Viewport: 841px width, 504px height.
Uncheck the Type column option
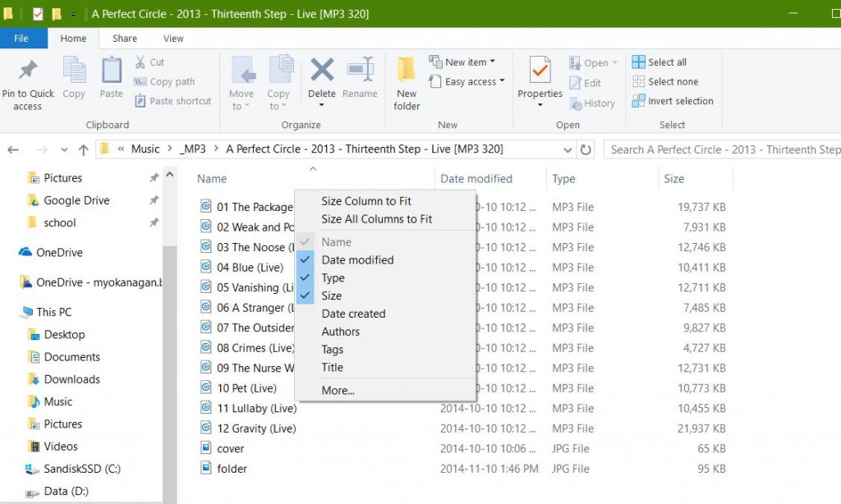333,277
